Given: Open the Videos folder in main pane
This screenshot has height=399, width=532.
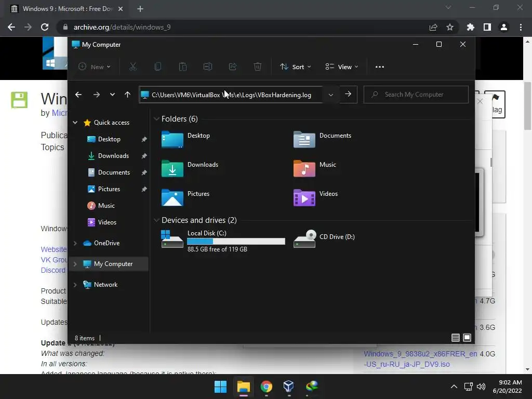Looking at the screenshot, I should tap(315, 197).
